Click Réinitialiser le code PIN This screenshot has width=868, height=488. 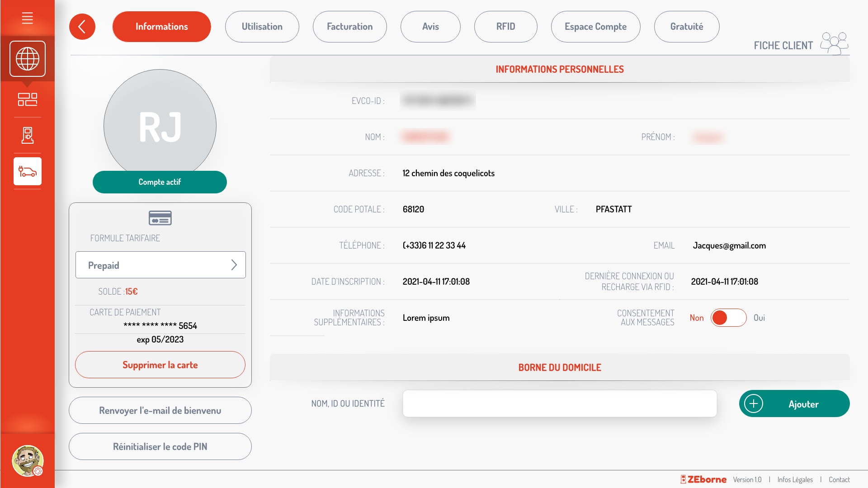(160, 446)
